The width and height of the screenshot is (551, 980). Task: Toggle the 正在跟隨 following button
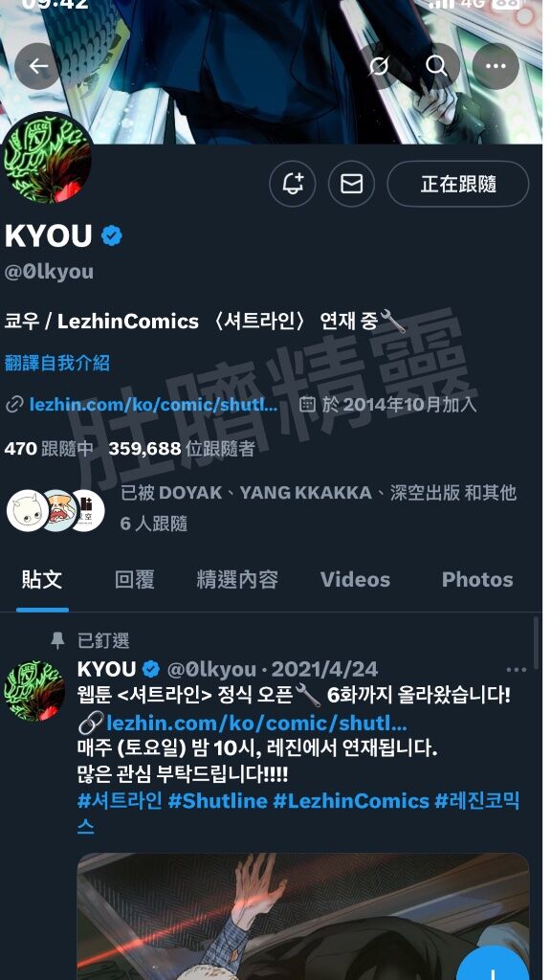tap(458, 184)
